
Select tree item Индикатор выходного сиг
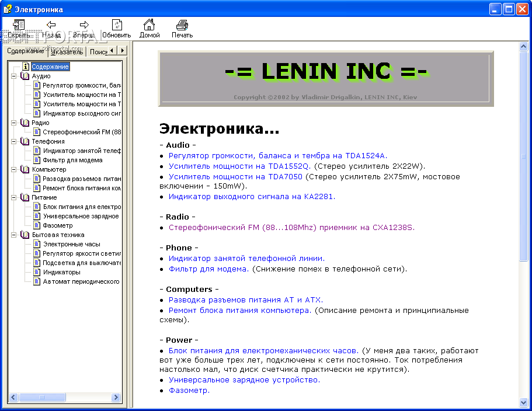tap(82, 113)
